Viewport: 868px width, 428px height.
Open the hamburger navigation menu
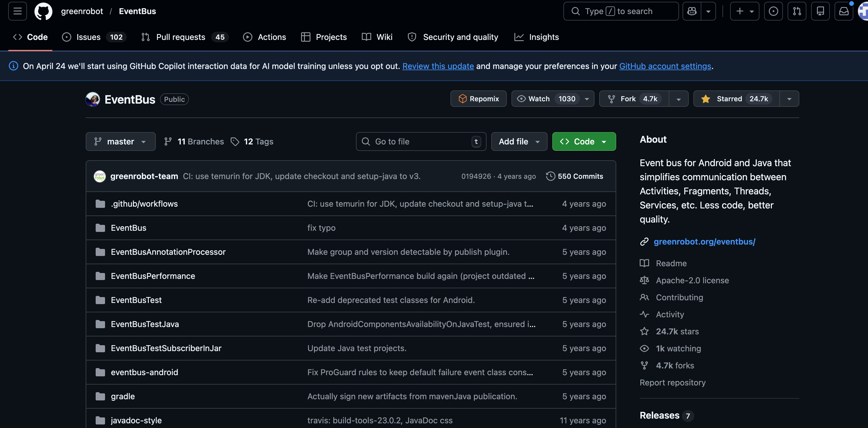tap(18, 11)
